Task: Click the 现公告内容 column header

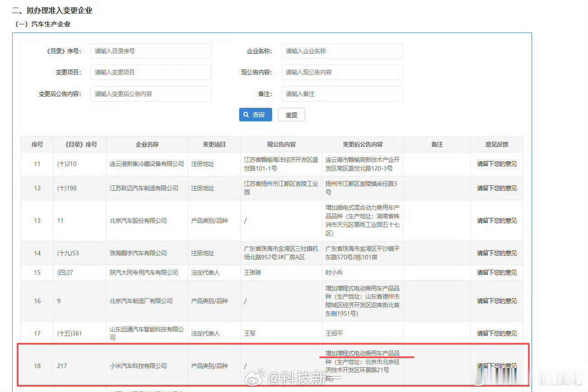Action: tap(282, 144)
